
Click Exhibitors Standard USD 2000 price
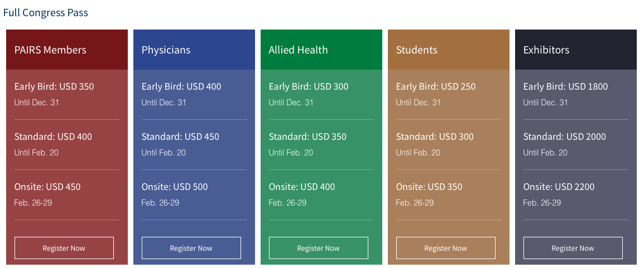pyautogui.click(x=564, y=137)
